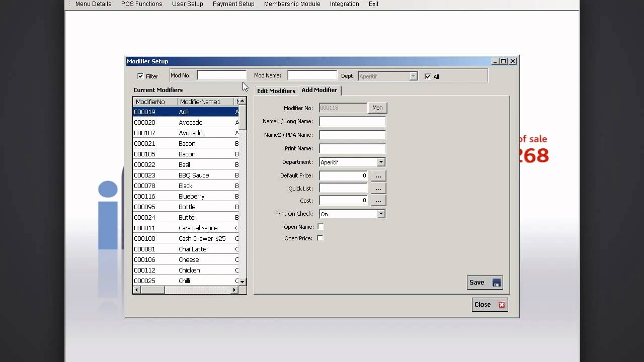The height and width of the screenshot is (362, 644).
Task: Uncheck the All departments checkbox
Action: coord(428,76)
